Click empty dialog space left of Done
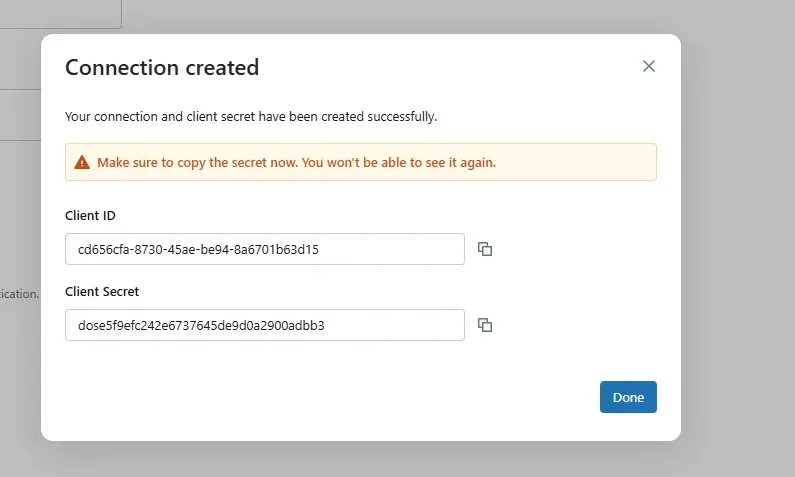 pos(330,397)
